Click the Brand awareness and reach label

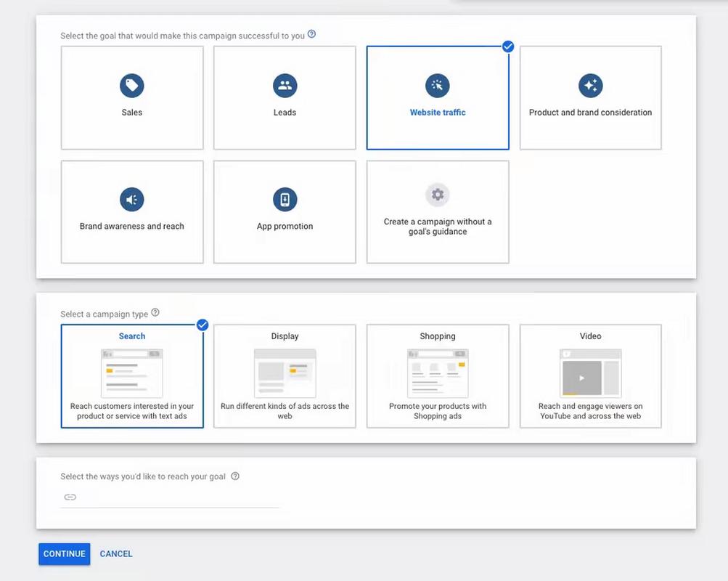point(132,226)
